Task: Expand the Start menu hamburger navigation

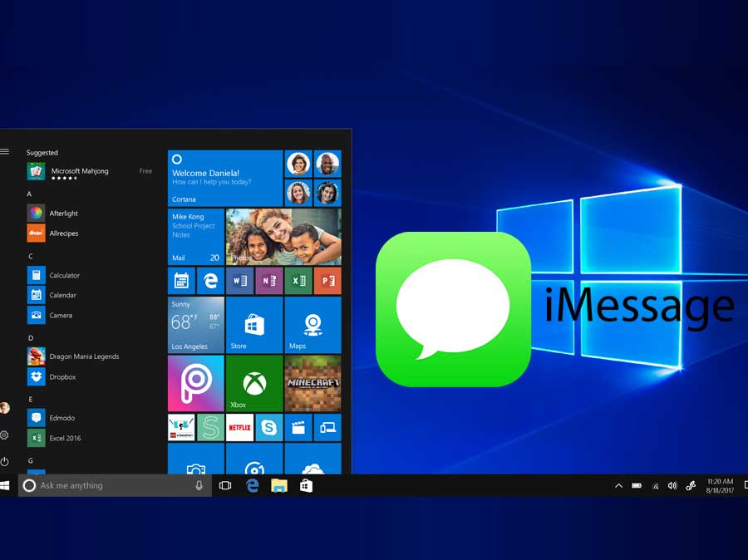Action: [x=4, y=152]
